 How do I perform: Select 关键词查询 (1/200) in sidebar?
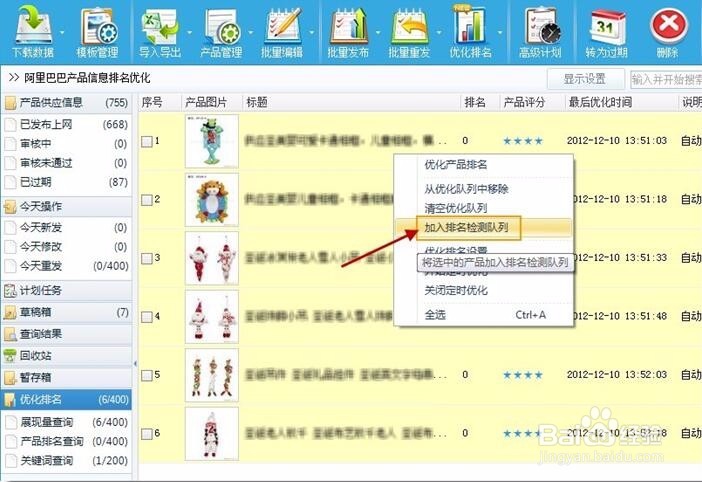(66, 461)
